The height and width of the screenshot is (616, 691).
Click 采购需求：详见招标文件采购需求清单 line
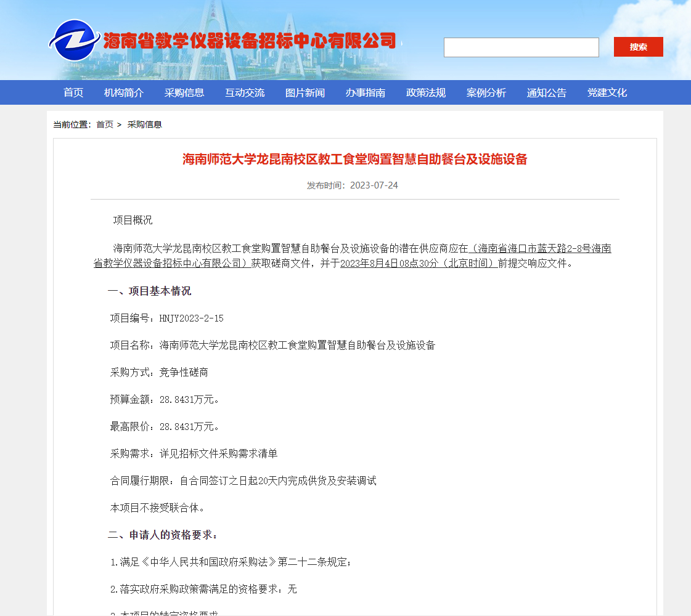194,453
